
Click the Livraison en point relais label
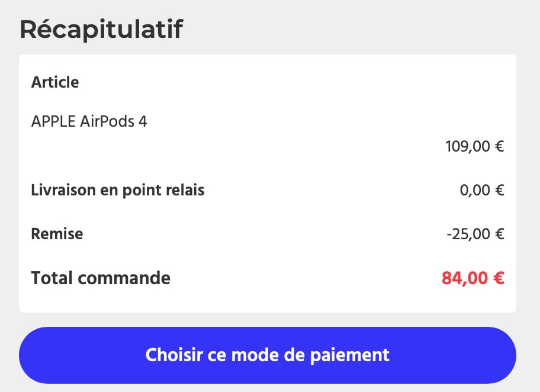(x=117, y=190)
